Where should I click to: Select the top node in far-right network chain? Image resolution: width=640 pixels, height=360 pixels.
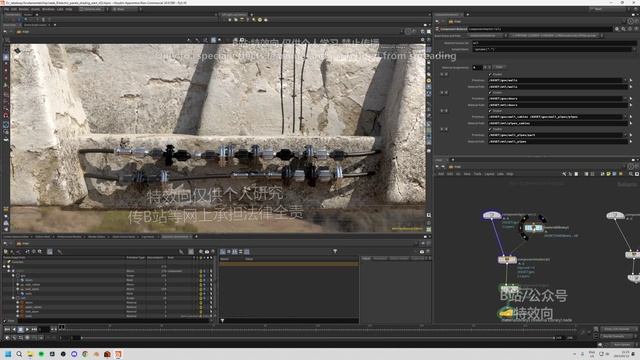(x=615, y=215)
